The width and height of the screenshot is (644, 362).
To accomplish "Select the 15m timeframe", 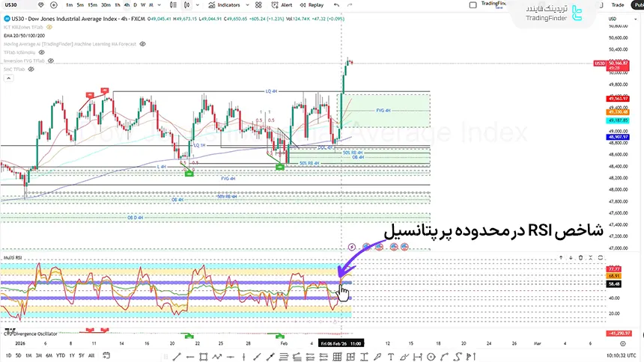I will click(92, 5).
